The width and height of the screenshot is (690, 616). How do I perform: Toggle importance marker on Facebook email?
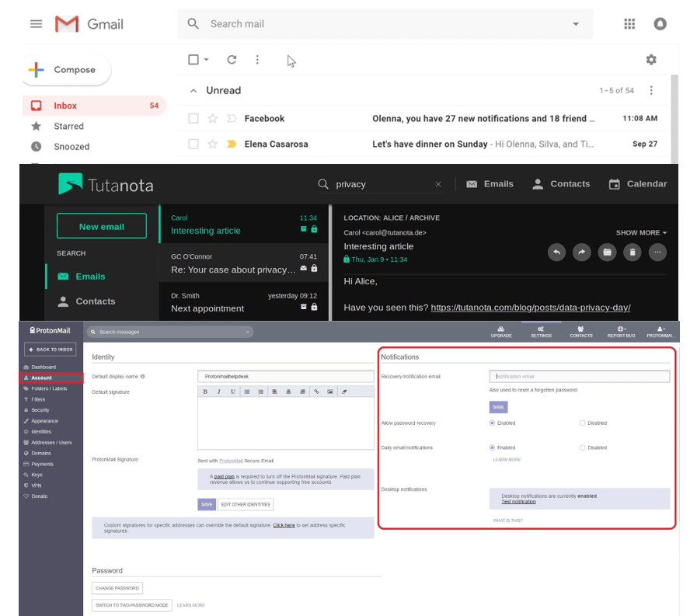point(232,118)
